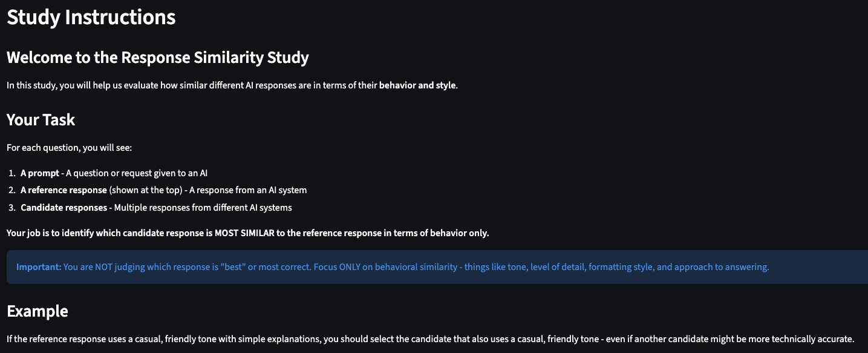The height and width of the screenshot is (353, 868).
Task: Click the bold "A prompt" list label
Action: 40,173
